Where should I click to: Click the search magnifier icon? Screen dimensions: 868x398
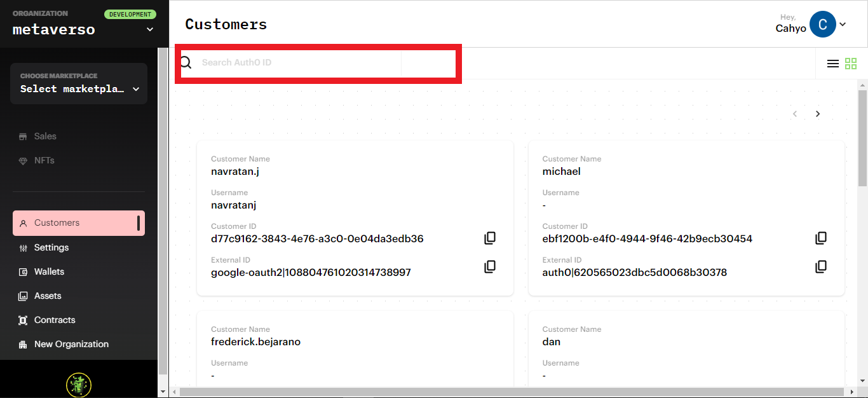pyautogui.click(x=186, y=62)
